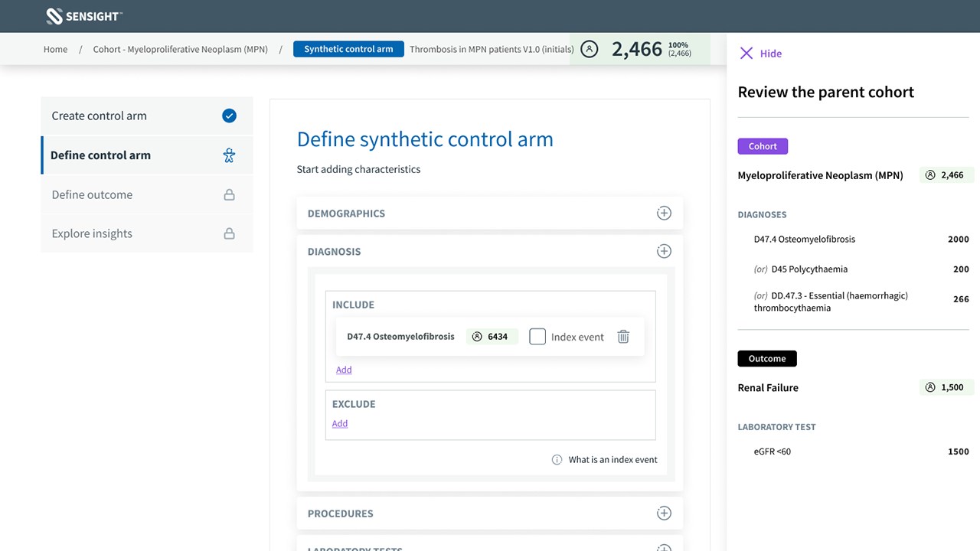The image size is (980, 551).
Task: Click the purple Cohort badge
Action: (x=763, y=146)
